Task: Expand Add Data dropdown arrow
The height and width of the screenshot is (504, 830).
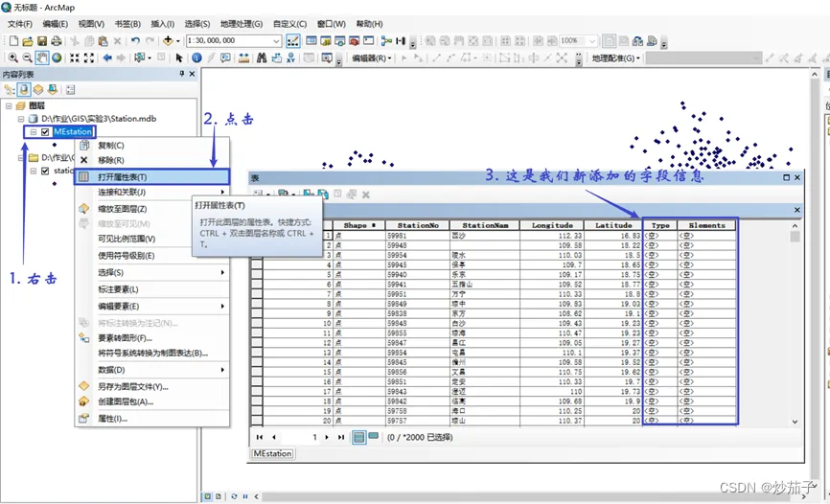Action: (x=178, y=41)
